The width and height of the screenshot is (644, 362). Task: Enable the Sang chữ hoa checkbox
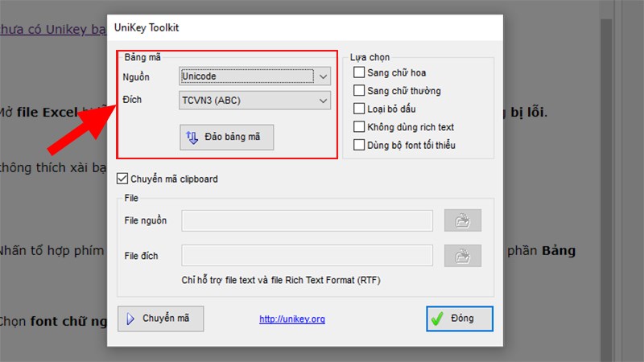359,73
